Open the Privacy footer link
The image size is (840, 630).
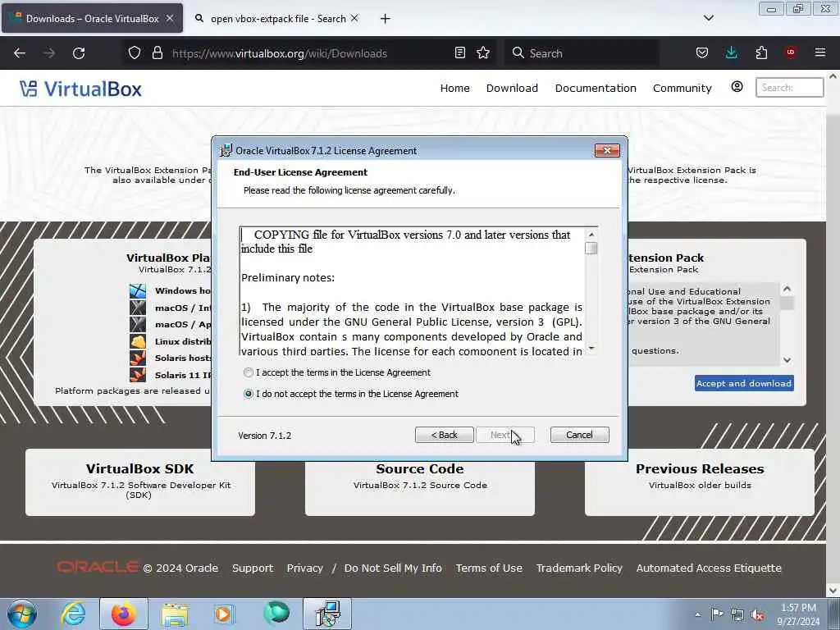tap(305, 568)
